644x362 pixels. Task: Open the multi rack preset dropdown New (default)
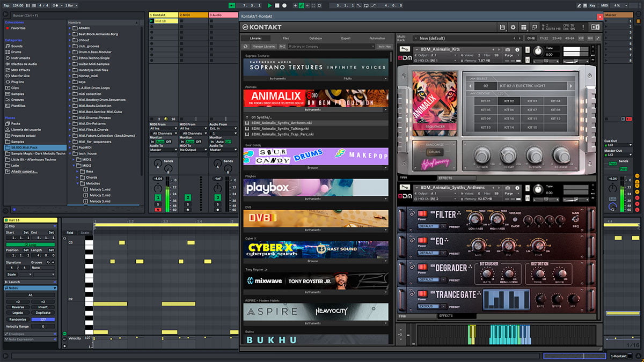pyautogui.click(x=463, y=38)
